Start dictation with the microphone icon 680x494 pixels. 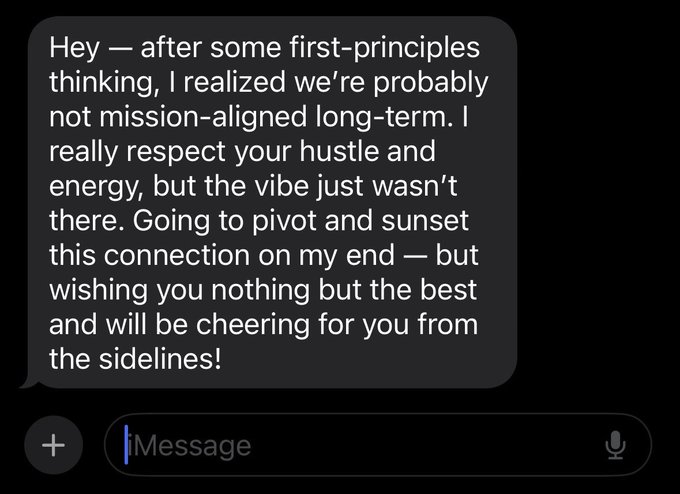615,444
